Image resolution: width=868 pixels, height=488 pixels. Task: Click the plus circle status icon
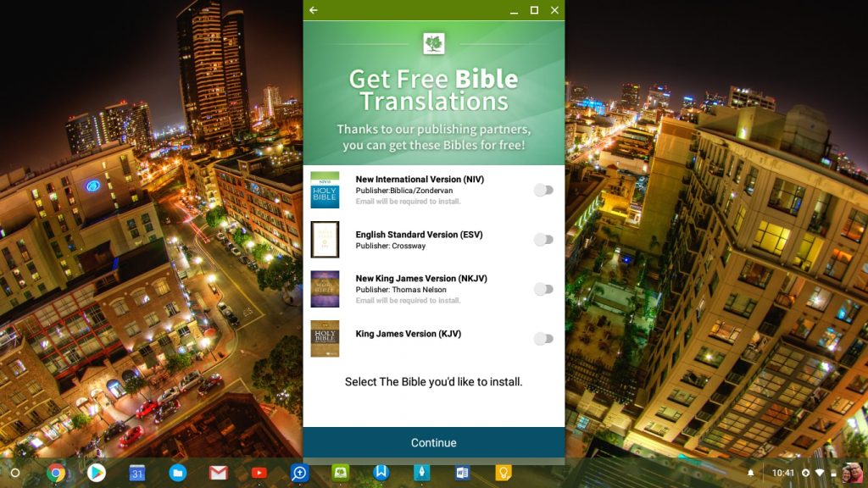(x=806, y=473)
